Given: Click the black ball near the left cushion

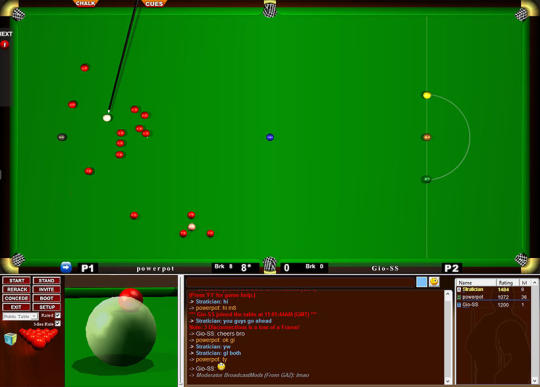Looking at the screenshot, I should (62, 137).
